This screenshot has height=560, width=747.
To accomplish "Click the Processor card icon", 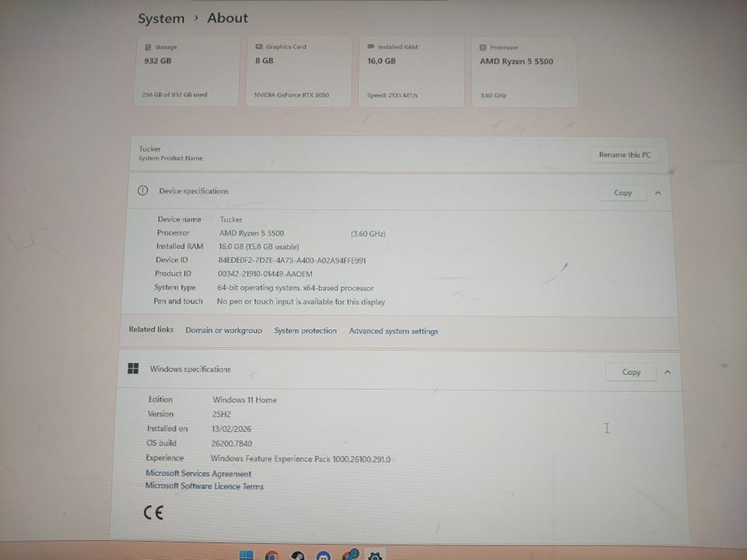I will click(x=482, y=47).
